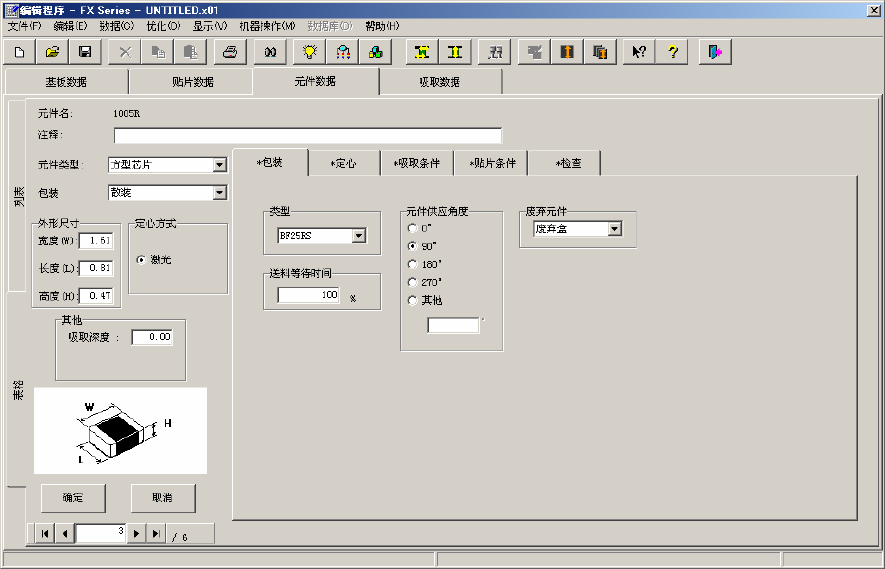Click the Save floppy disk icon
This screenshot has width=885, height=569.
point(85,52)
